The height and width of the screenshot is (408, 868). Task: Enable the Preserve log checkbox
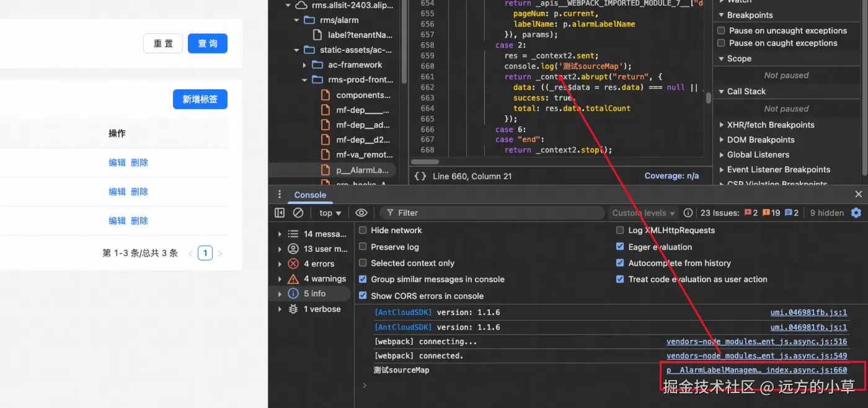tap(363, 247)
